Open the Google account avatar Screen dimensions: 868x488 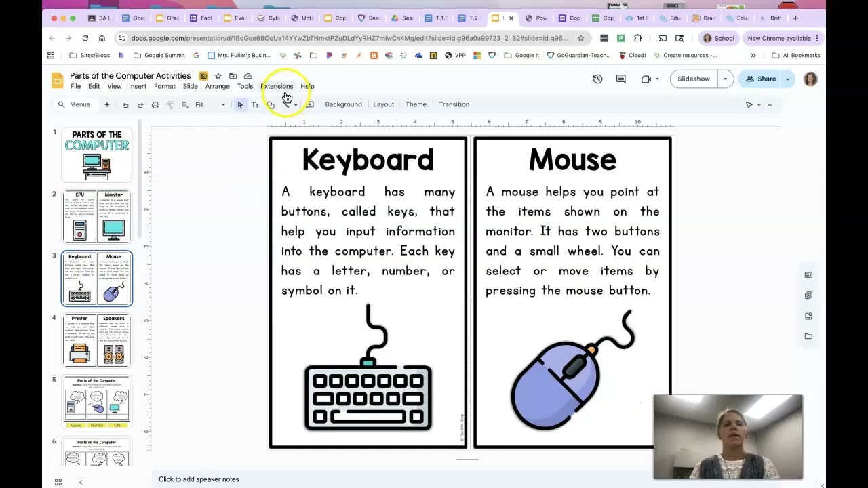(x=810, y=79)
